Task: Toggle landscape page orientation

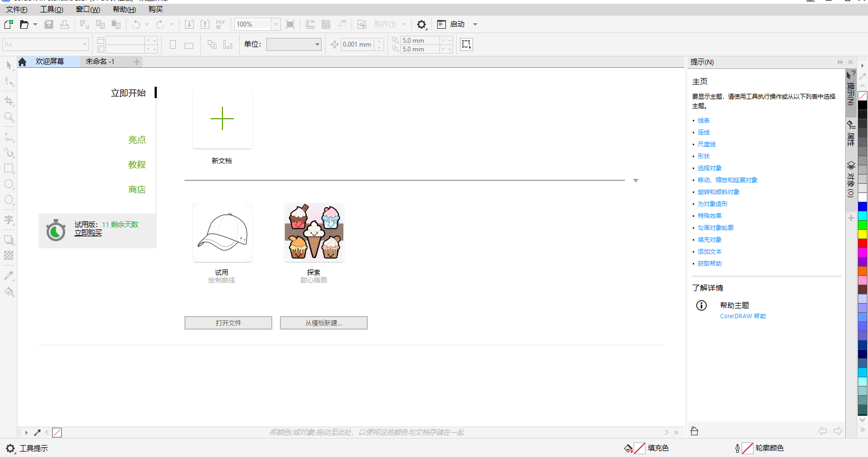Action: point(189,45)
